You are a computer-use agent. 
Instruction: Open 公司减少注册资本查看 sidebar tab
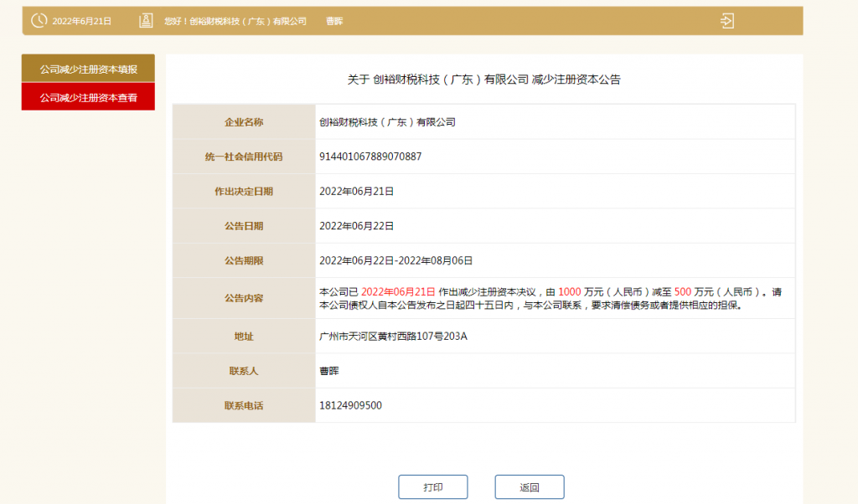88,97
